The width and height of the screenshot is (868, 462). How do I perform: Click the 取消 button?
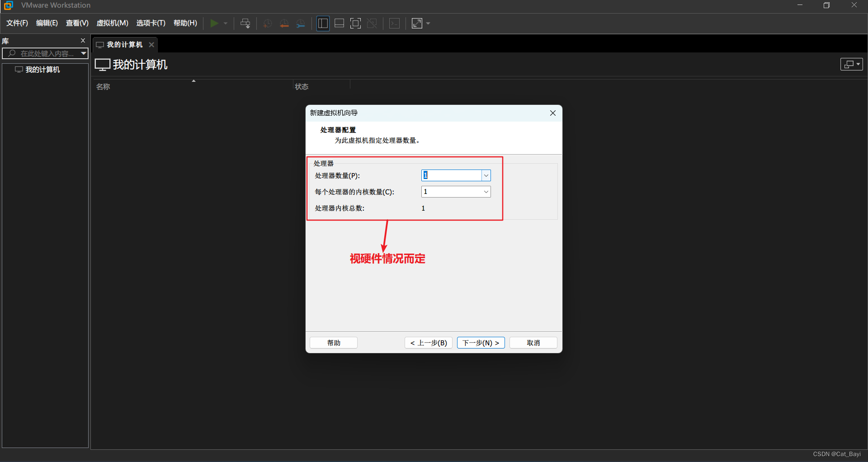click(x=533, y=343)
